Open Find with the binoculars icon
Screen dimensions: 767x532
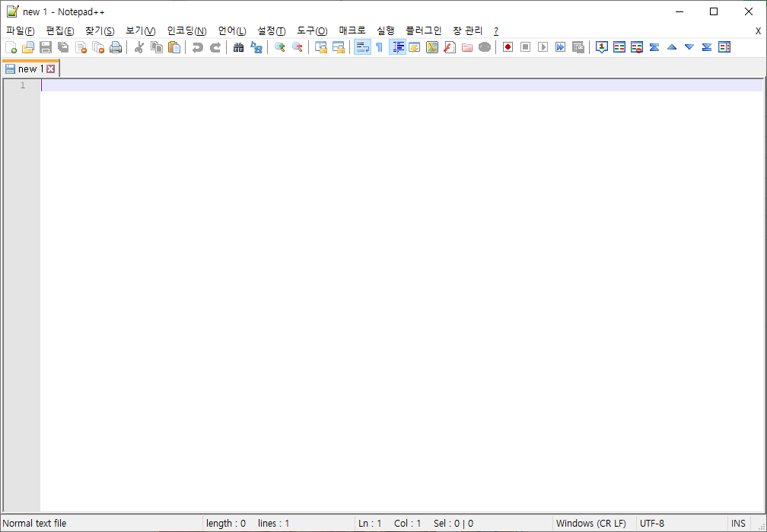coord(239,47)
